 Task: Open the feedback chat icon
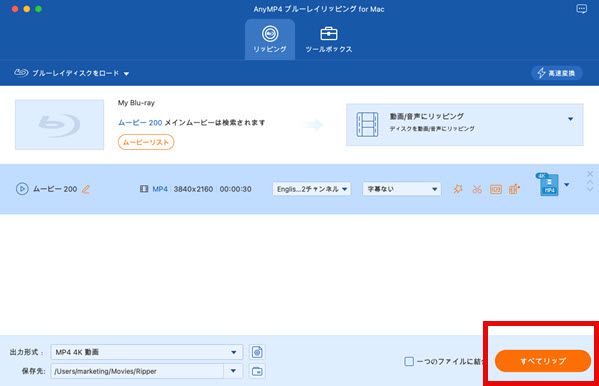[x=581, y=9]
